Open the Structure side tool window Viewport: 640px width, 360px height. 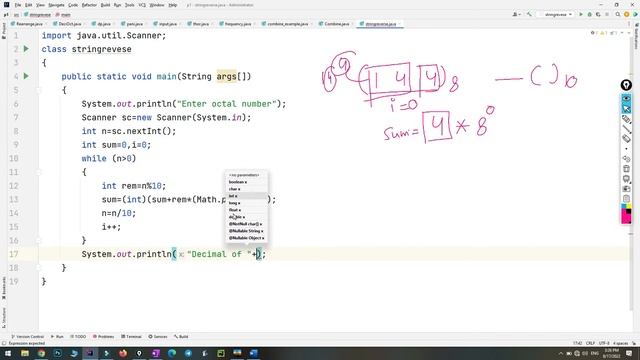4,317
